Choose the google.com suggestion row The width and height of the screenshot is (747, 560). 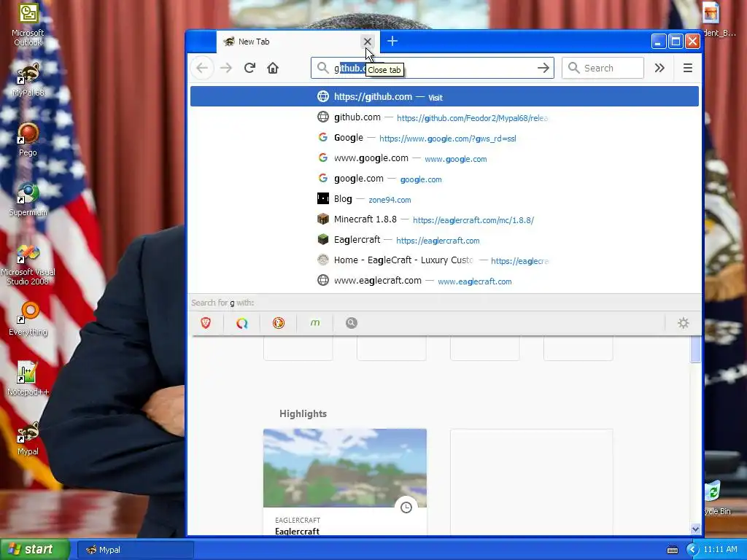[444, 179]
